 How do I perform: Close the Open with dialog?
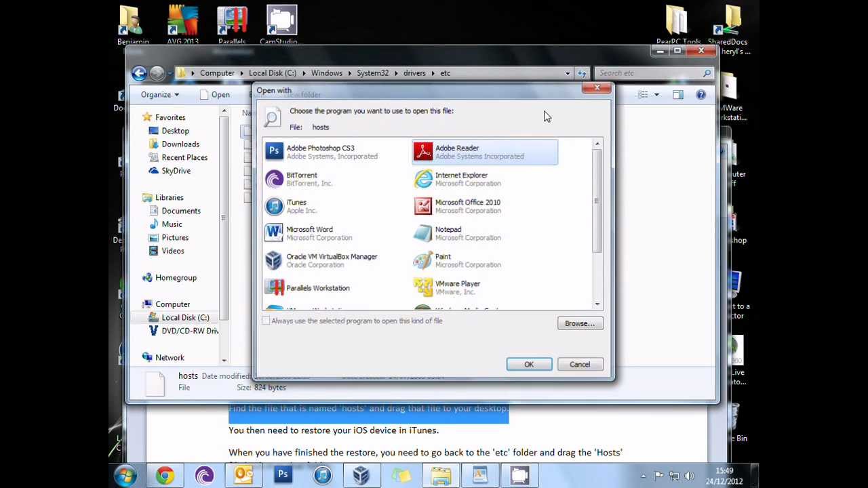point(597,88)
